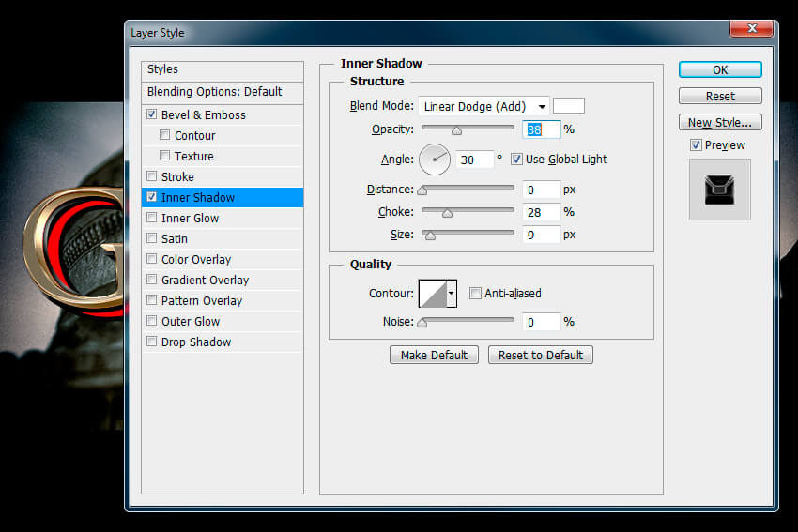Click the angle dial control

tap(434, 160)
